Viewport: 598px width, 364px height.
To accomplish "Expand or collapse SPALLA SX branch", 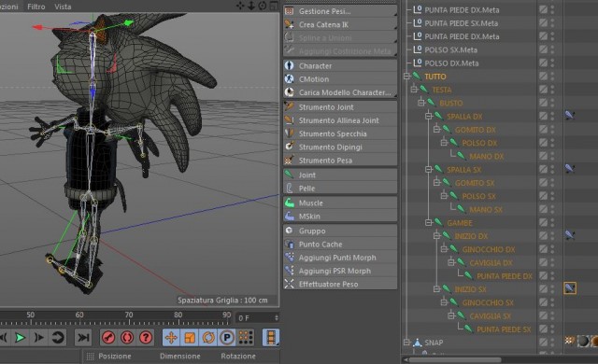I will [429, 169].
